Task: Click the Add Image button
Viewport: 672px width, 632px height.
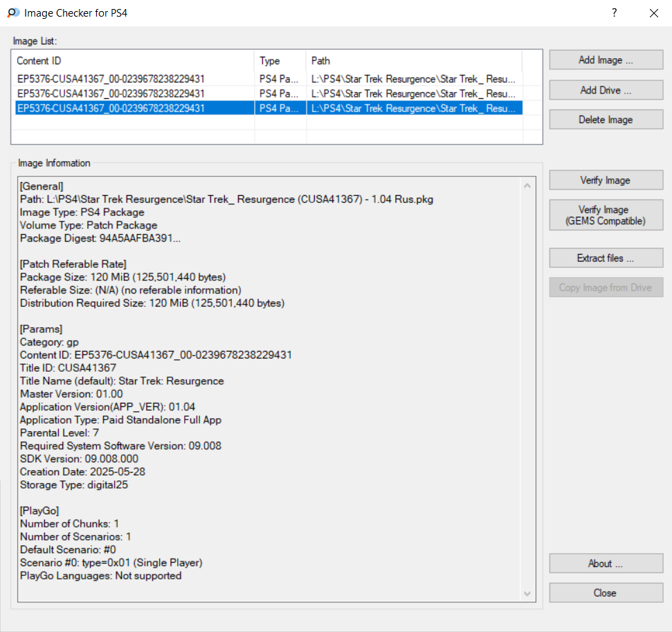Action: pos(606,60)
